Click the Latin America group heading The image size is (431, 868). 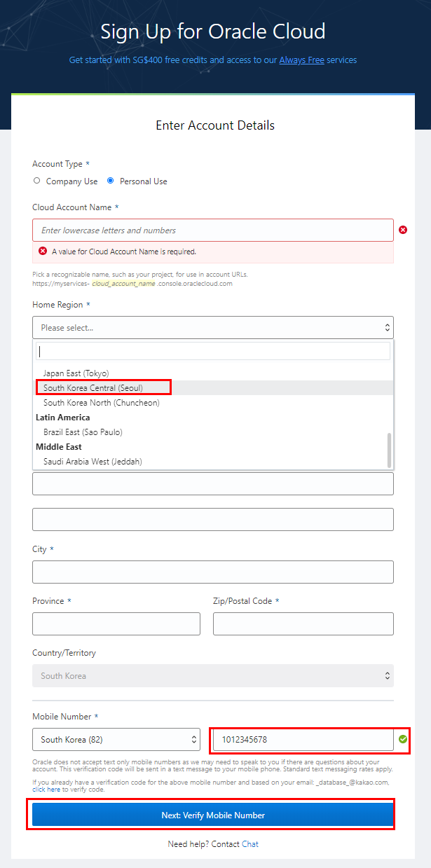tap(63, 418)
